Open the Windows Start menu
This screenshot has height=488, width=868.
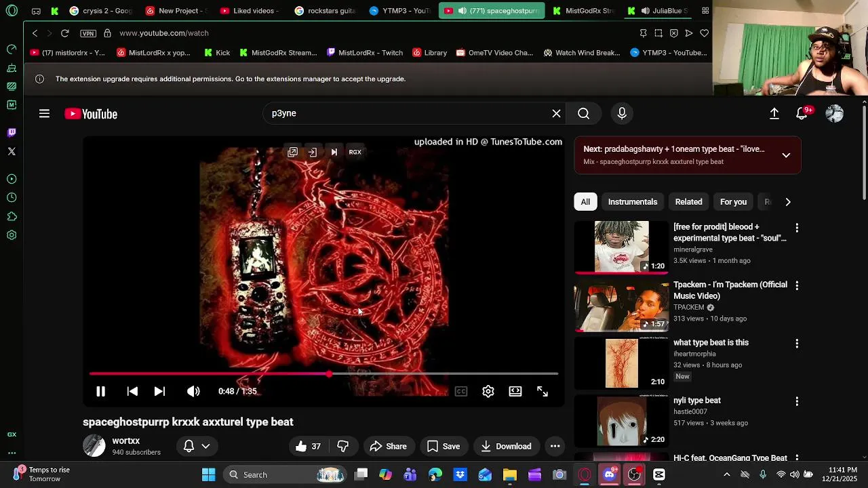tap(208, 474)
